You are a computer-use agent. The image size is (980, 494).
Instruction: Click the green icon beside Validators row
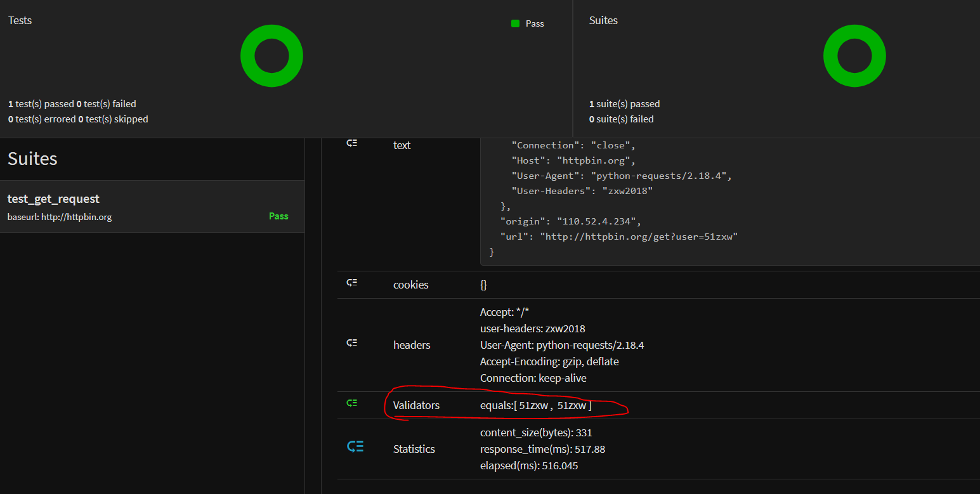click(x=352, y=403)
